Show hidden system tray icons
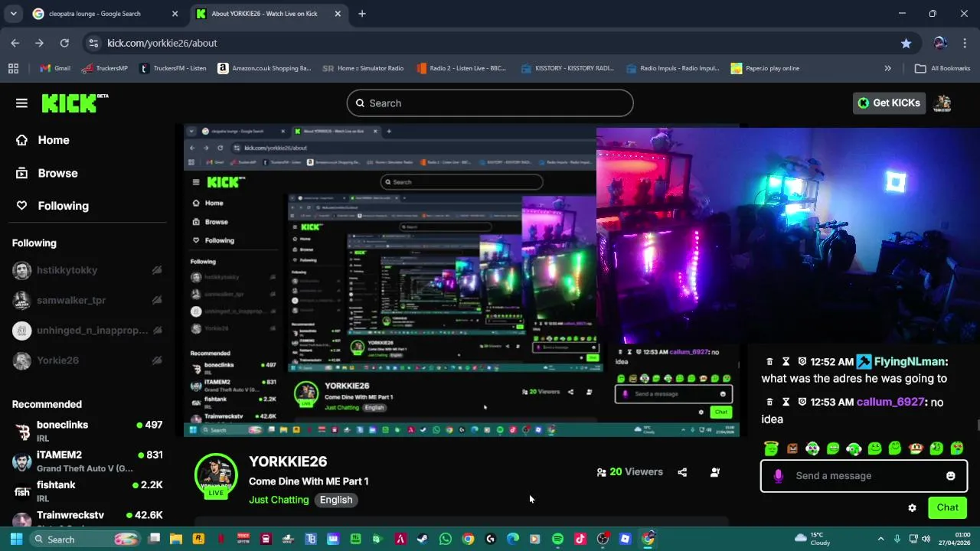Screen dimensions: 980x551 click(880, 539)
